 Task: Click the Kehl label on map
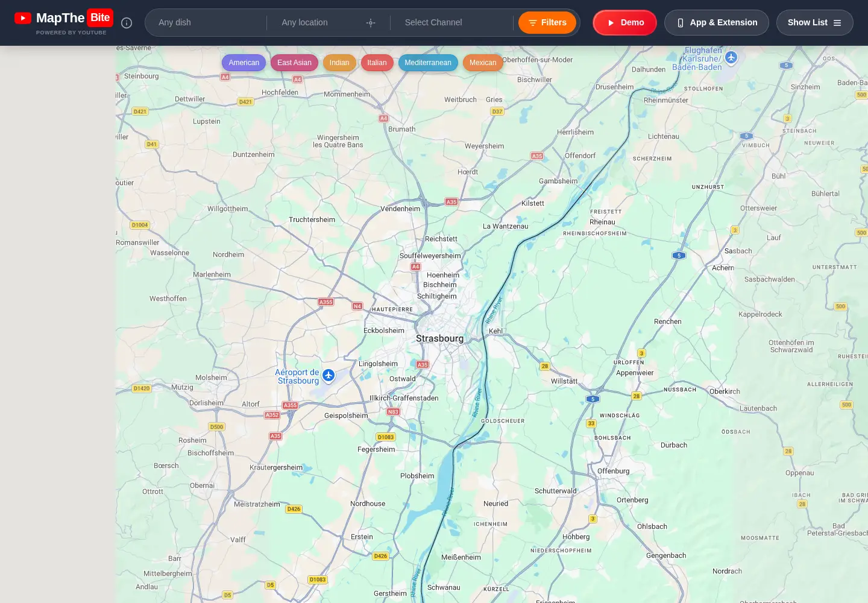click(495, 331)
